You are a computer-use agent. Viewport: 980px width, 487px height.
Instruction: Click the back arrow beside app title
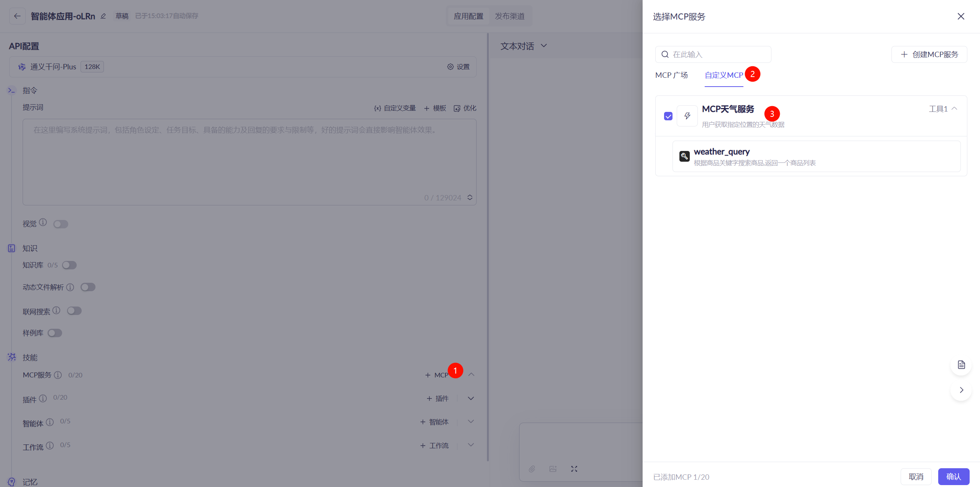click(x=17, y=16)
